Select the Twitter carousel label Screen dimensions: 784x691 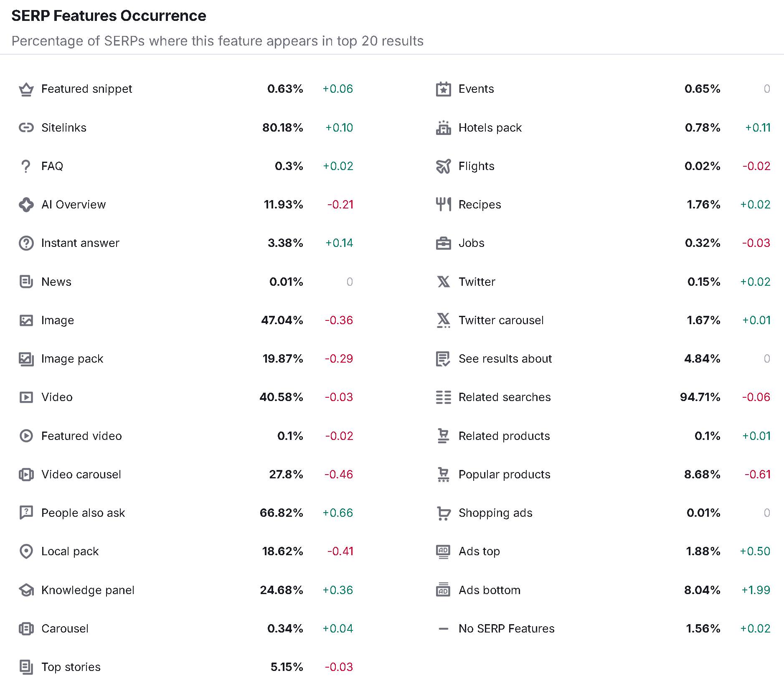(501, 320)
